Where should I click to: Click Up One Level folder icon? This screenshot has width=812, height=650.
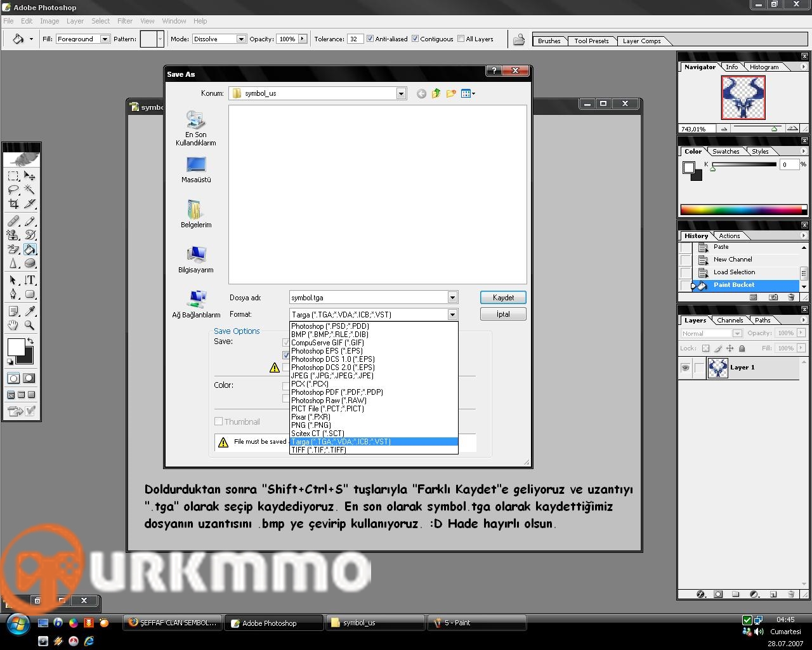point(436,93)
